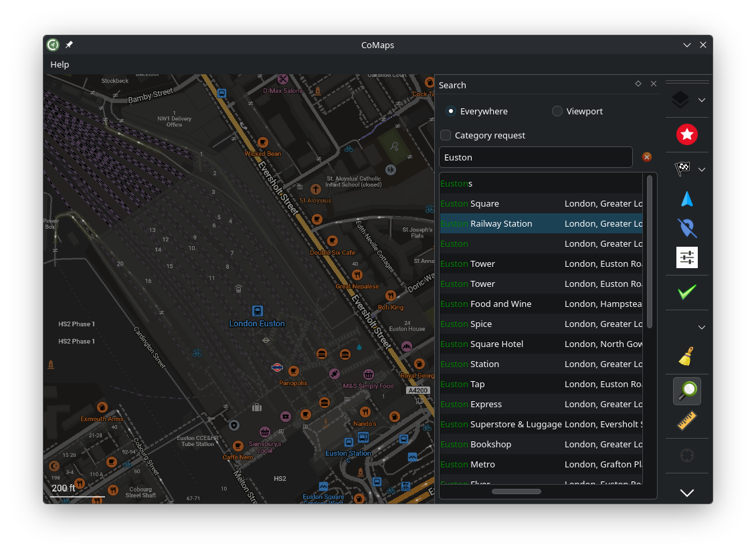Close the Search panel
The image size is (756, 555).
point(653,84)
